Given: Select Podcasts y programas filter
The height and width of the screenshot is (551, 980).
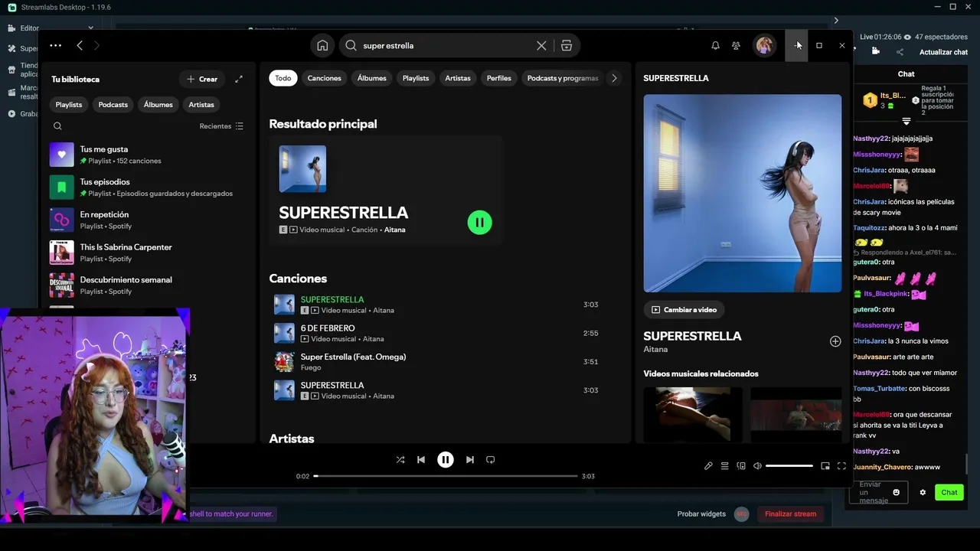Looking at the screenshot, I should click(x=563, y=78).
